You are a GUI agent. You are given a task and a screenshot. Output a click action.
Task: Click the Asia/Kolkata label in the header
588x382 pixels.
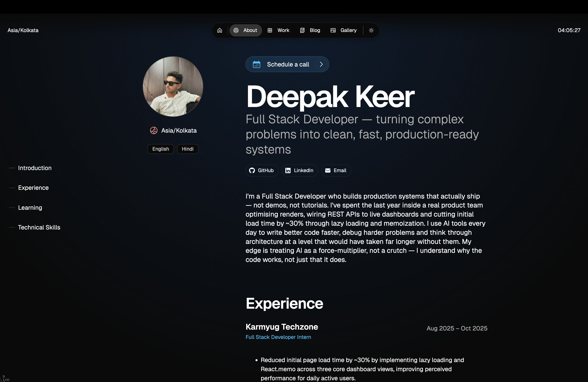pos(23,30)
